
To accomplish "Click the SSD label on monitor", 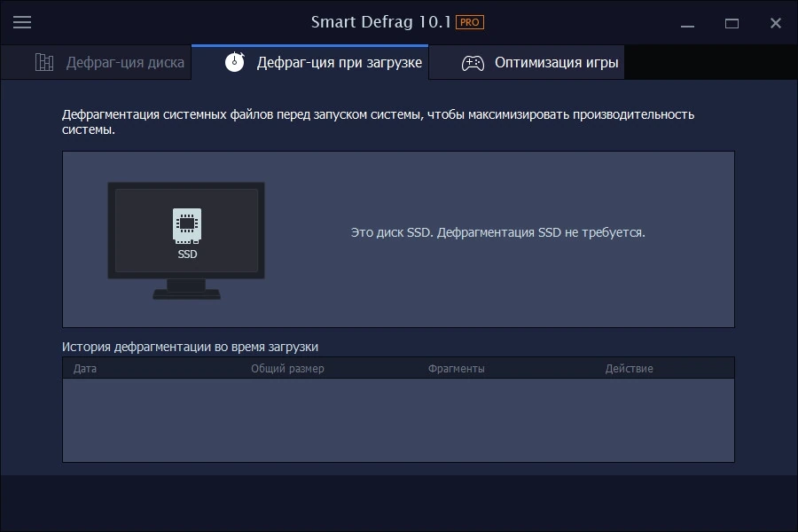I will [x=187, y=254].
